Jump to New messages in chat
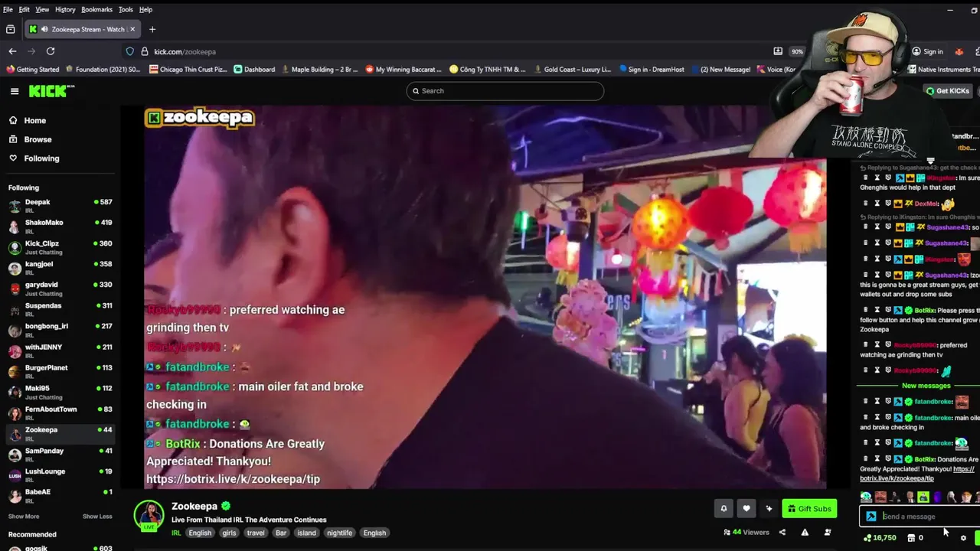980x551 pixels. tap(926, 386)
